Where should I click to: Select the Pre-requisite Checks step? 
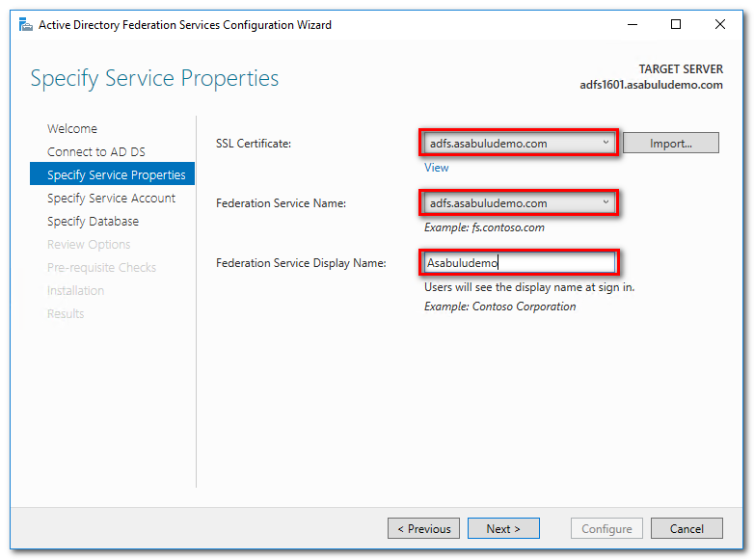pyautogui.click(x=101, y=267)
